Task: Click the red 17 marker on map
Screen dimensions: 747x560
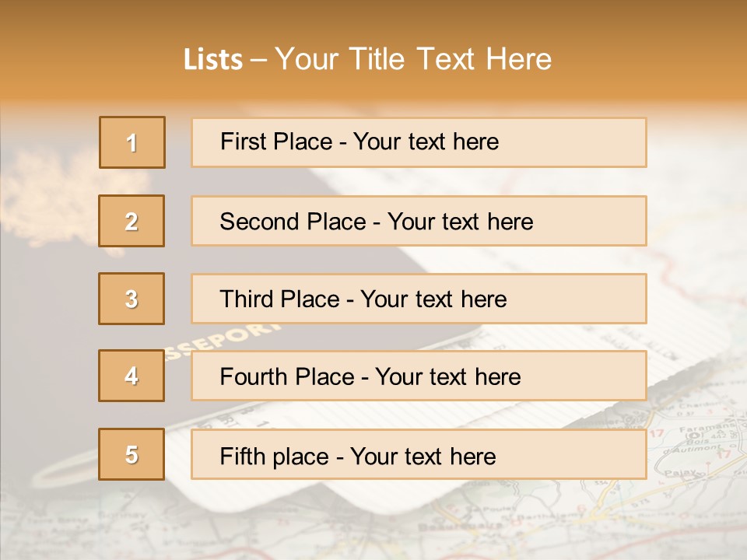Action: (x=656, y=433)
